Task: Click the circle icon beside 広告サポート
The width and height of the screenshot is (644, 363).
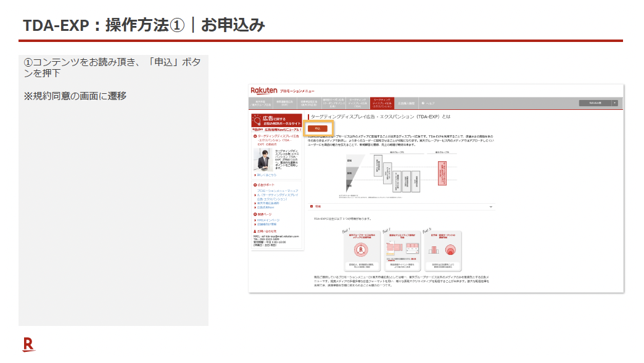Action: click(255, 185)
